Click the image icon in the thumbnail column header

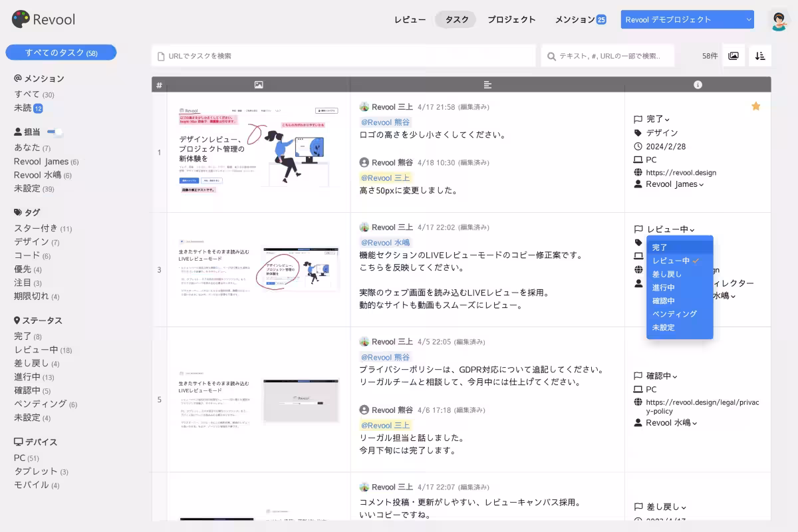pyautogui.click(x=258, y=84)
